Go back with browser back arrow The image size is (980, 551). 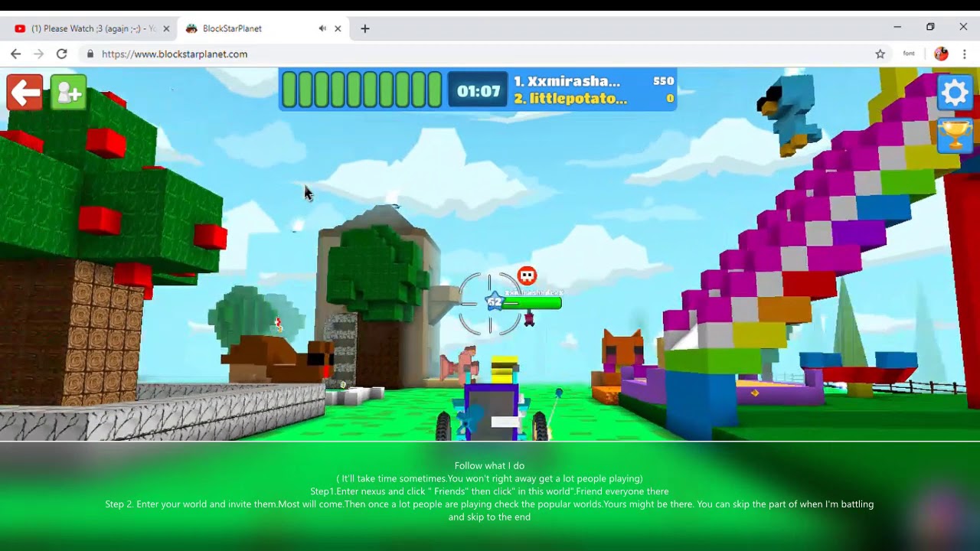pos(16,54)
